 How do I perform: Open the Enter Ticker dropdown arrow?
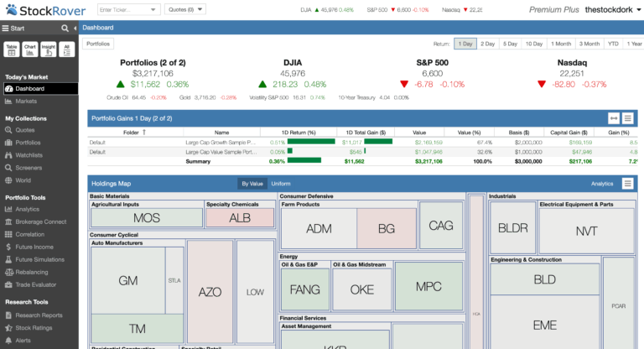coord(153,9)
